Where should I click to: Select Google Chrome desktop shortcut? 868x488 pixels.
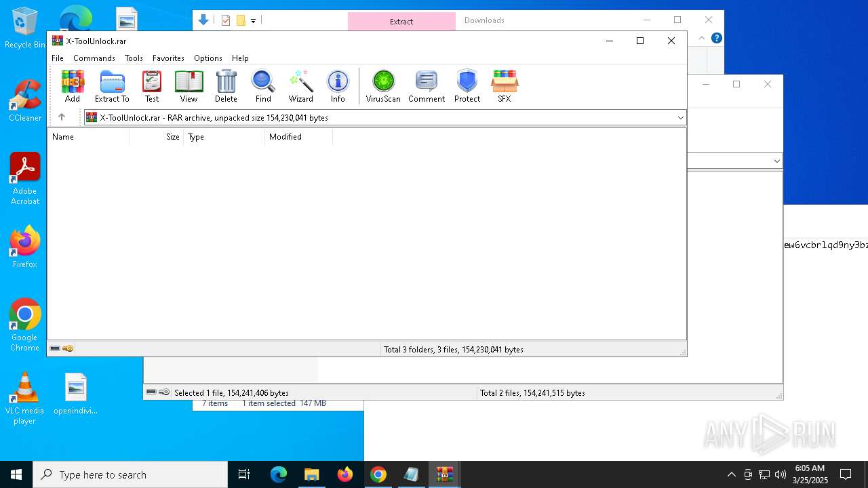[25, 325]
